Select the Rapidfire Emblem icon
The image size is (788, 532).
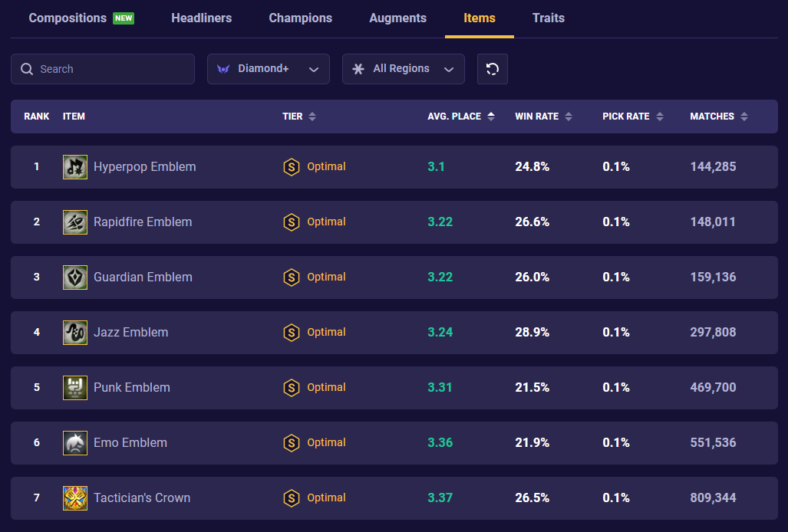pos(74,222)
